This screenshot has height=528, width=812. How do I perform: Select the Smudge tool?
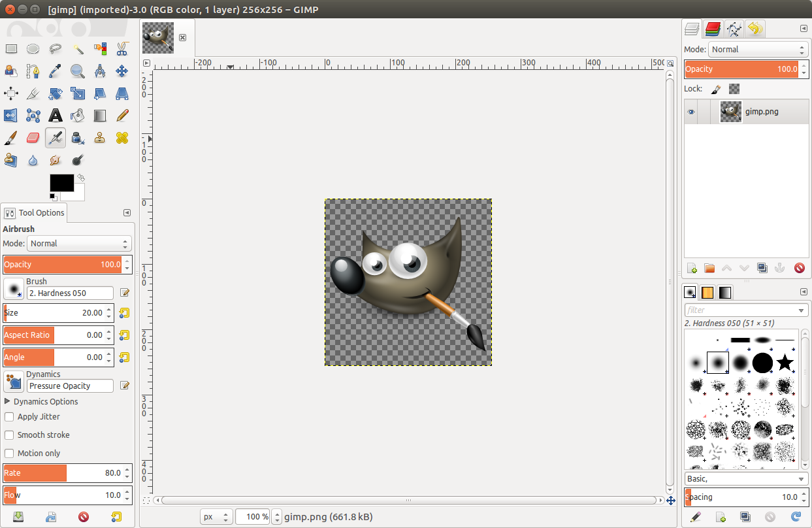point(56,160)
